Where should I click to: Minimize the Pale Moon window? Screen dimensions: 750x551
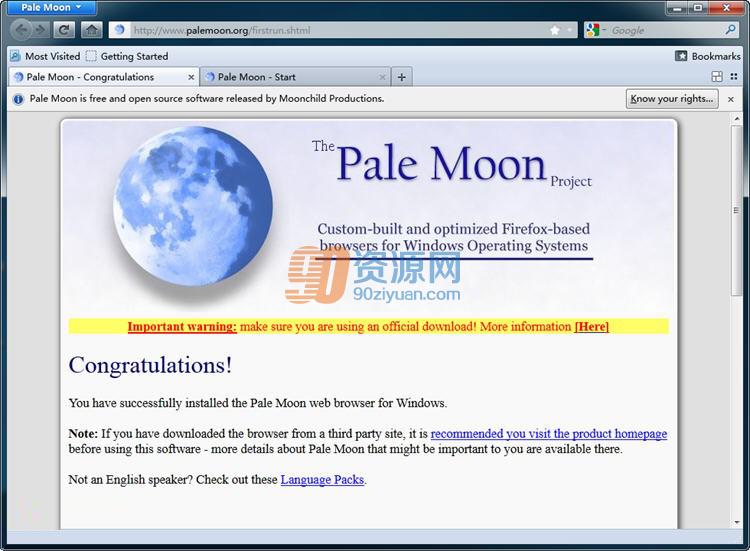[x=678, y=7]
